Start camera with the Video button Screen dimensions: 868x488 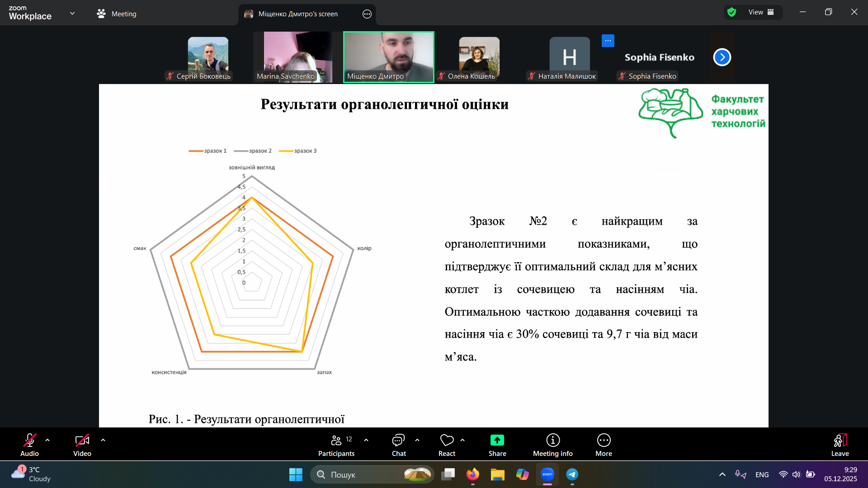[82, 440]
